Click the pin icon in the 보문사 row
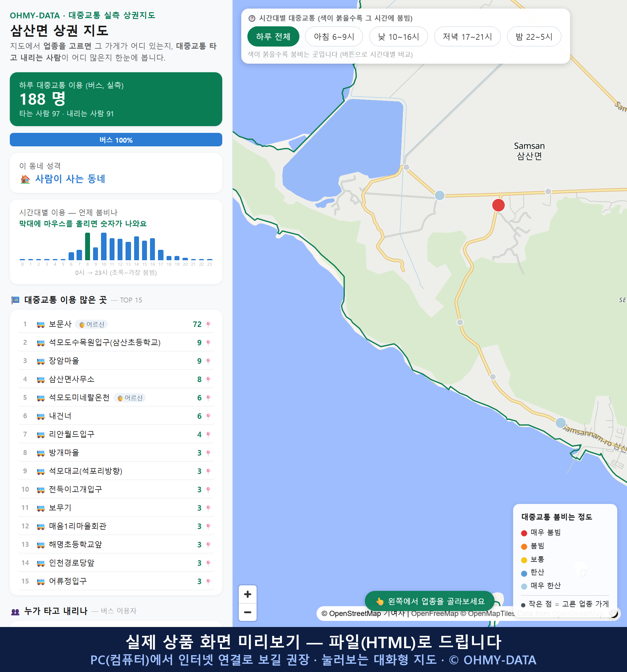The height and width of the screenshot is (672, 627). 208,324
